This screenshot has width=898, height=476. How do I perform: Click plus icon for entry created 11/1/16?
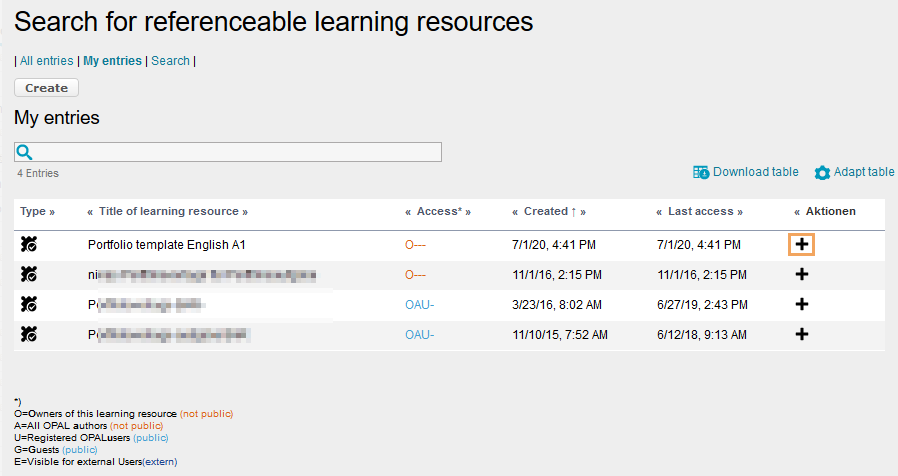tap(801, 274)
